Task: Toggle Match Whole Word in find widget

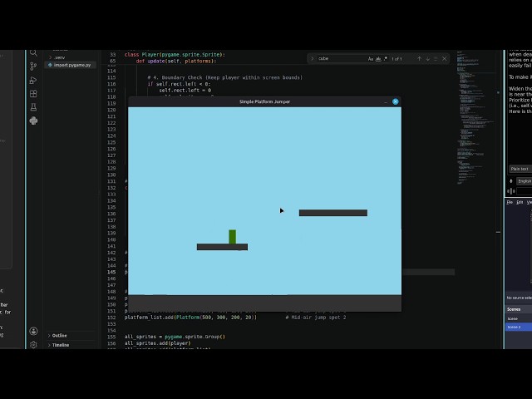Action: tap(378, 59)
